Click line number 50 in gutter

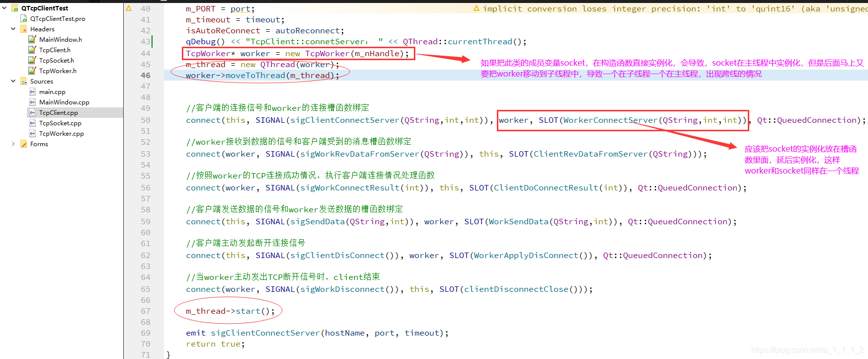[x=146, y=120]
